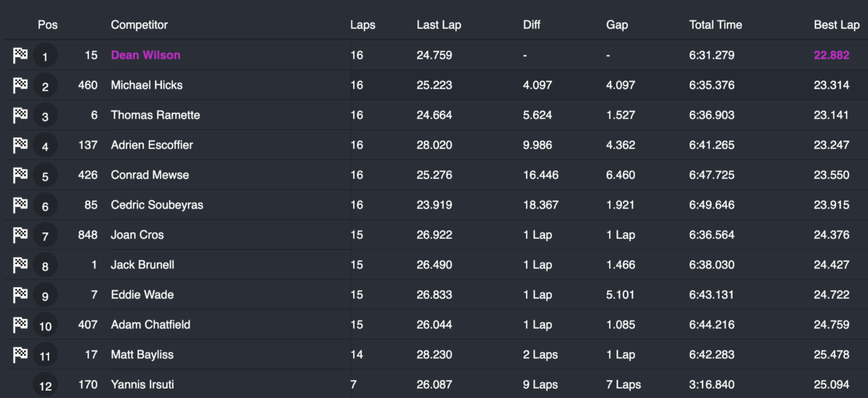
Task: Sort by the Best Lap header
Action: tap(836, 25)
